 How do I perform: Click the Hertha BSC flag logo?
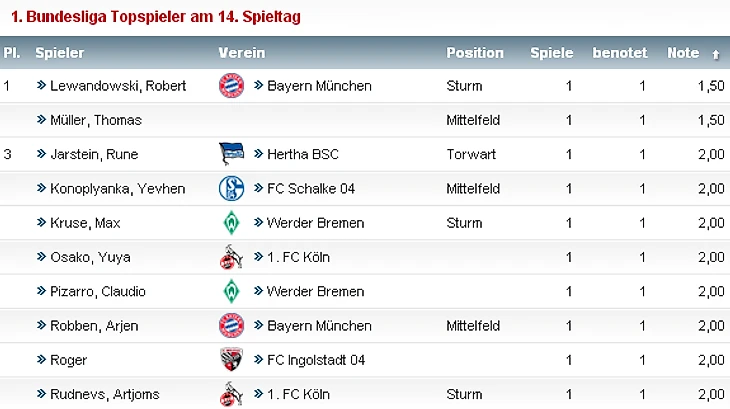231,154
